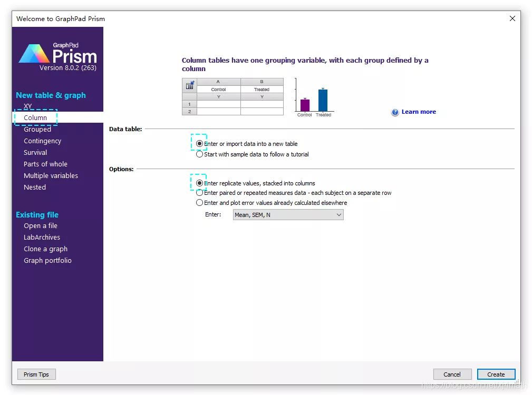
Task: Open Prism Tips
Action: [x=36, y=374]
